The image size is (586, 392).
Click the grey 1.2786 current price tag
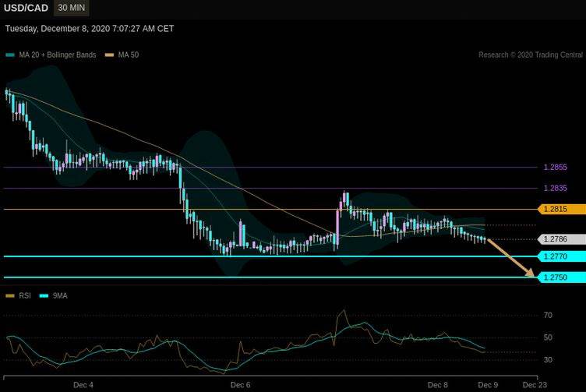(562, 239)
